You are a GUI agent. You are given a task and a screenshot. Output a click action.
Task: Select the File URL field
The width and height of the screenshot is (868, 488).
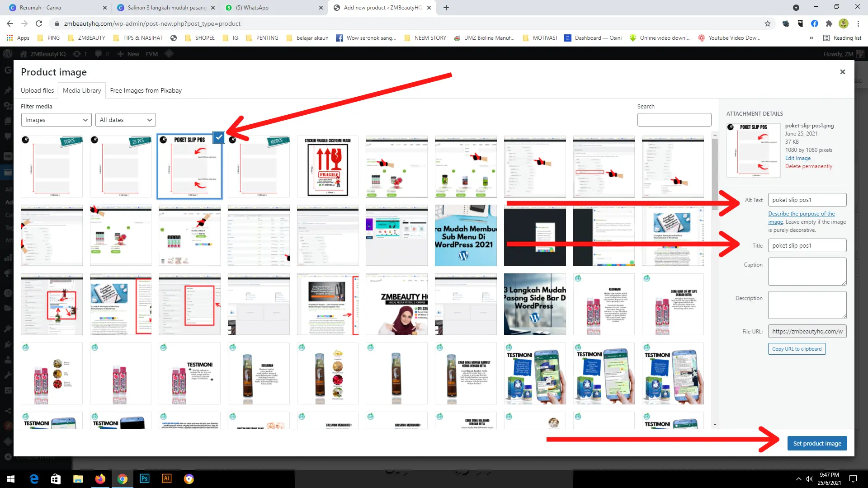pos(807,331)
